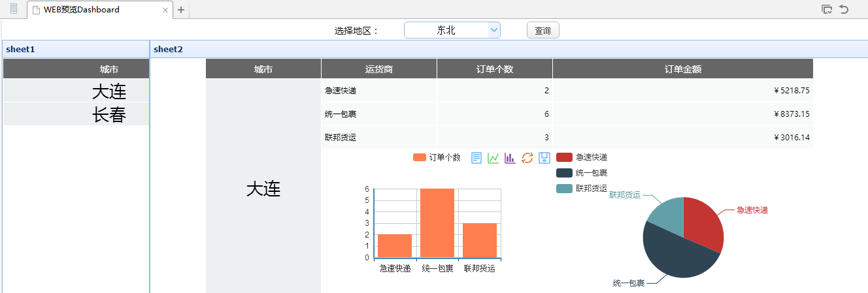Click the 联邦货运 bar in bar chart
868x293 pixels.
coord(480,240)
